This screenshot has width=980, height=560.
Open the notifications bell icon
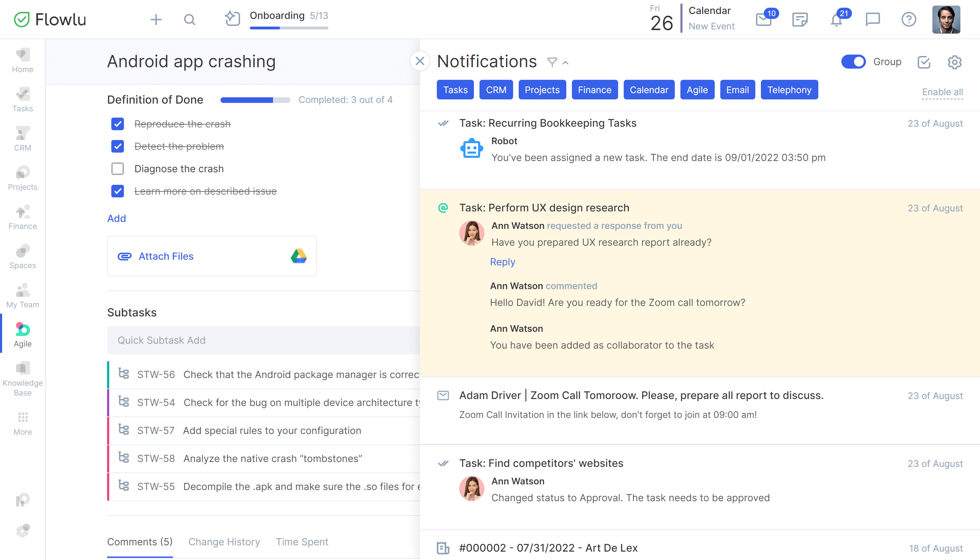point(836,20)
